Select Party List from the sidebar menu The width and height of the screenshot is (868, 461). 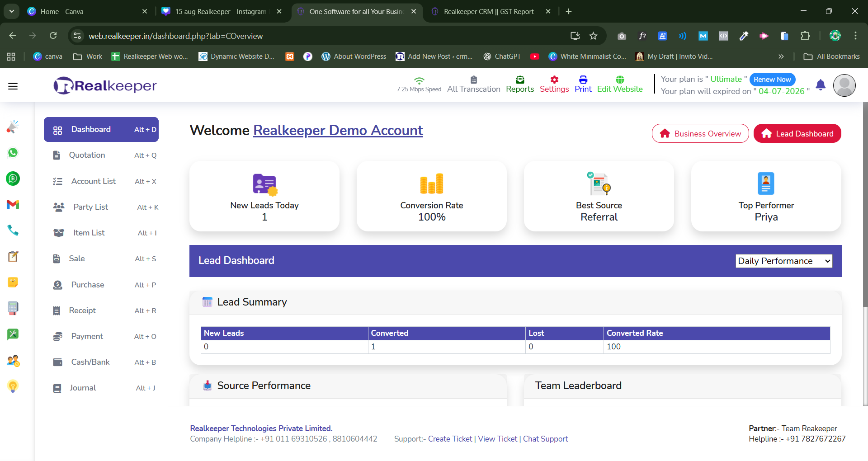point(91,207)
